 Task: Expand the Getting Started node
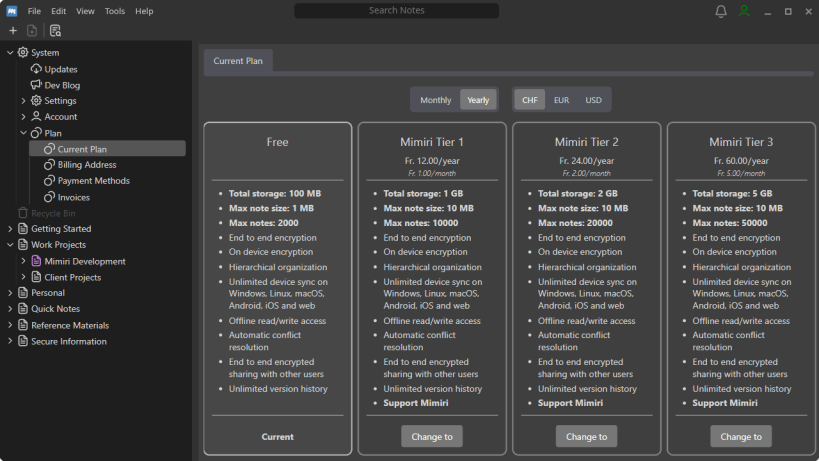(10, 229)
